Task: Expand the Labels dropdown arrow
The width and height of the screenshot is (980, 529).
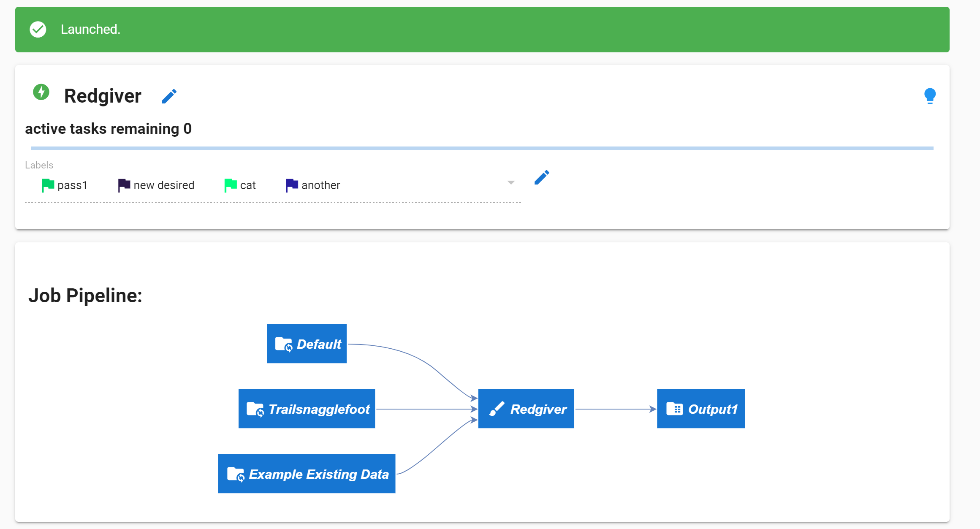Action: (x=510, y=182)
